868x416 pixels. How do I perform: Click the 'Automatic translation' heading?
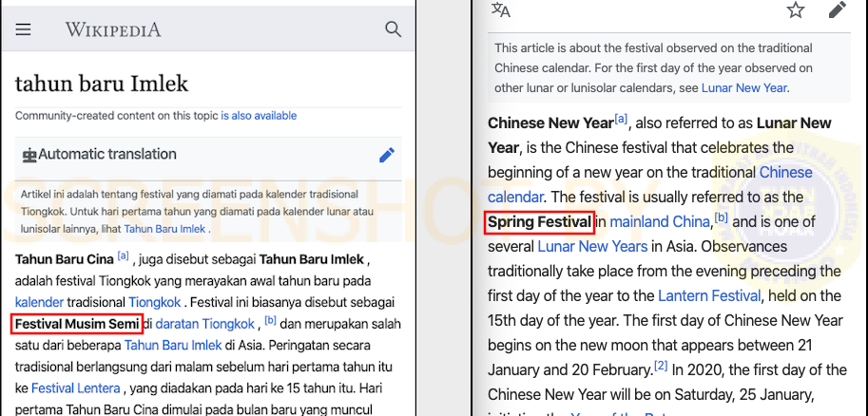[107, 155]
